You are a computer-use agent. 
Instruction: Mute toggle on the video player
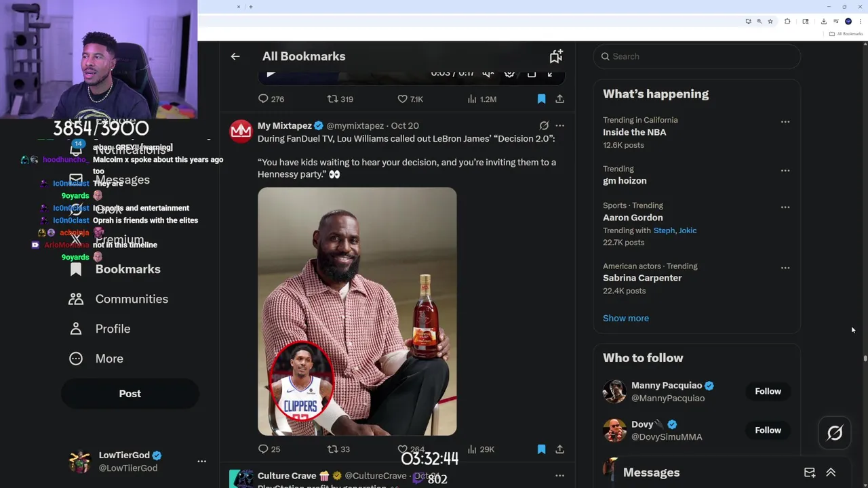[488, 73]
